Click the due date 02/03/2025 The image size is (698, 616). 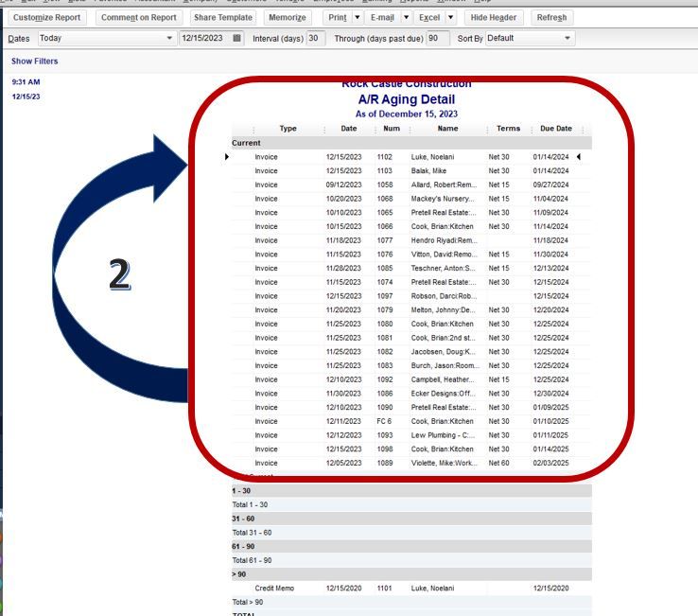(550, 463)
